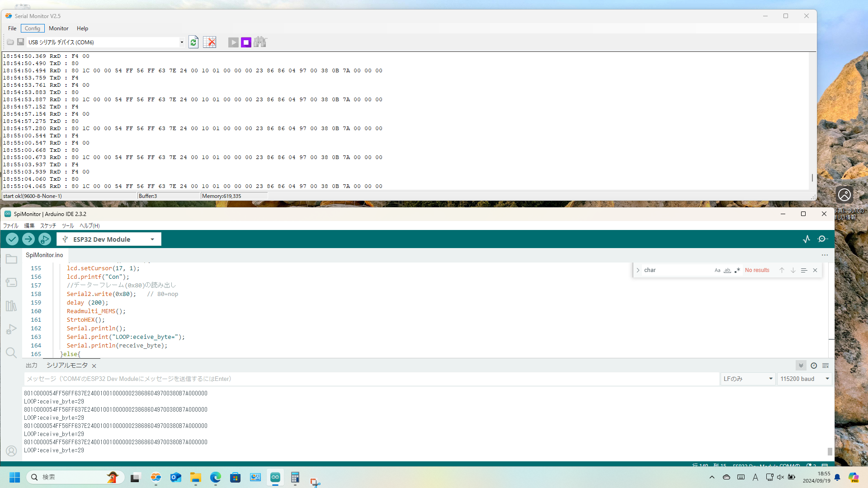Toggle timestamp clock icon in serial monitor panel
Viewport: 868px width, 488px height.
point(814,366)
